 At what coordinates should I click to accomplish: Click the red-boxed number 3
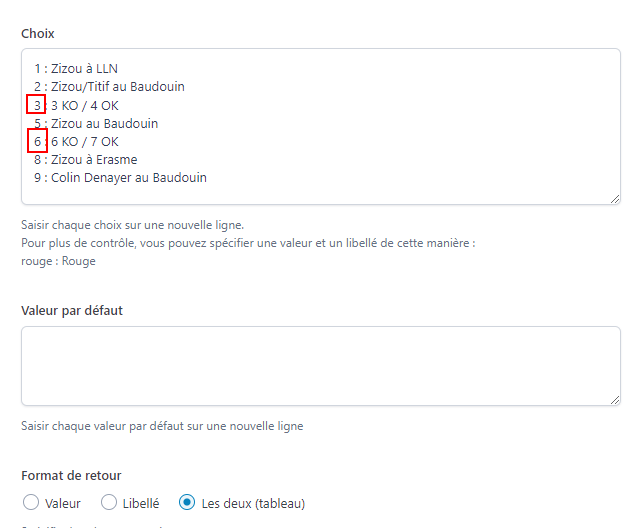(36, 104)
